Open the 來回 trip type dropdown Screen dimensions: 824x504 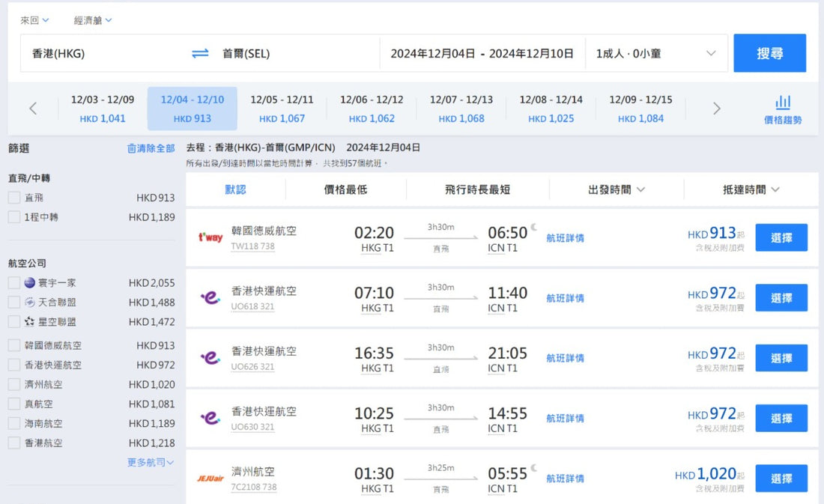(x=34, y=20)
